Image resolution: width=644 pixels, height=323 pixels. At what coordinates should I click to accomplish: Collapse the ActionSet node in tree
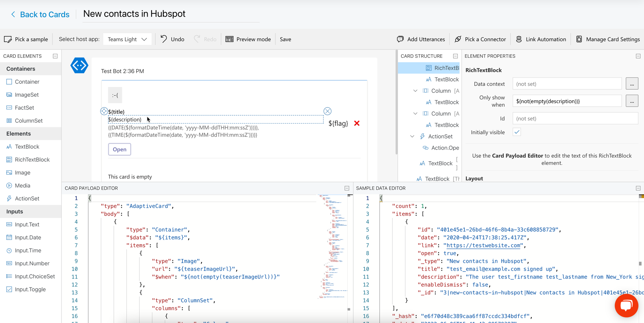[412, 136]
